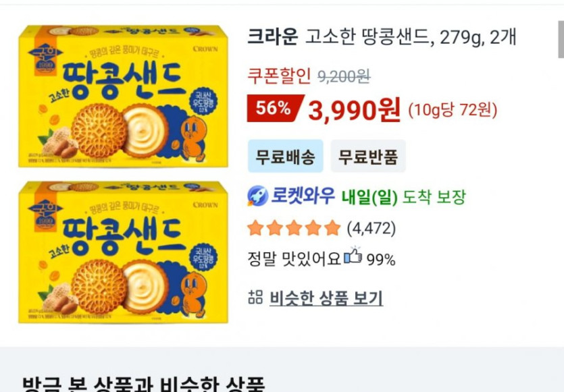Tap the CROWN logo on the bottom box

pos(205,204)
